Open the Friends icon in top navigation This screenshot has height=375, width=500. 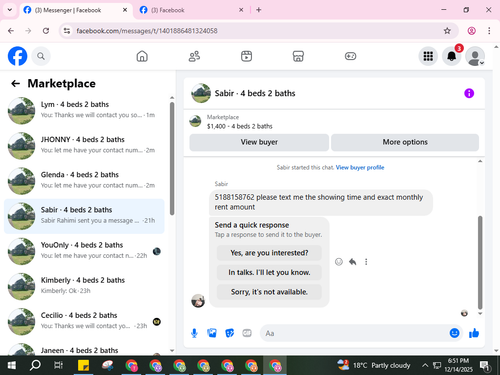194,56
